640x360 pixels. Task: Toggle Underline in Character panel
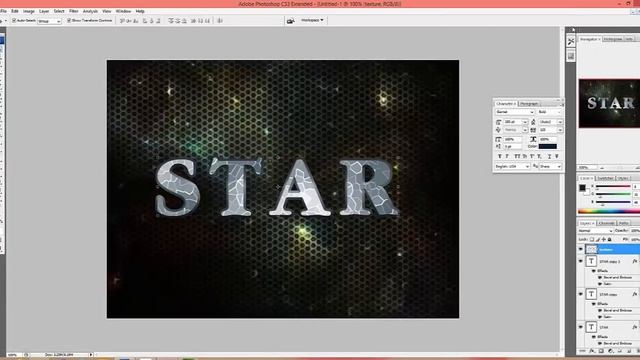[x=549, y=156]
